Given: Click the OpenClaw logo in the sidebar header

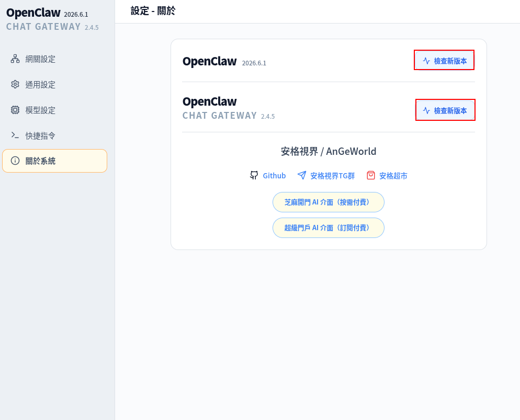Looking at the screenshot, I should (x=33, y=13).
